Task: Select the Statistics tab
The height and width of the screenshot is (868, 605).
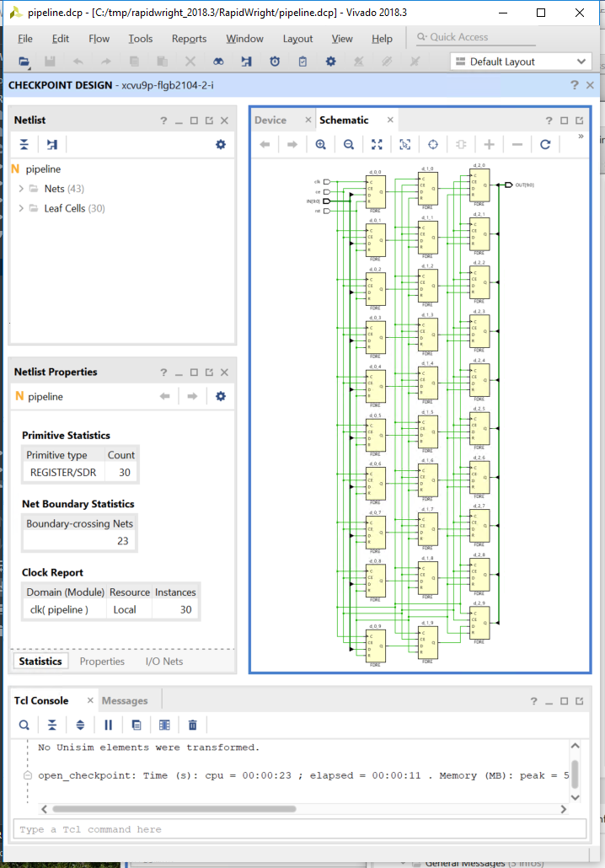Action: pyautogui.click(x=40, y=662)
